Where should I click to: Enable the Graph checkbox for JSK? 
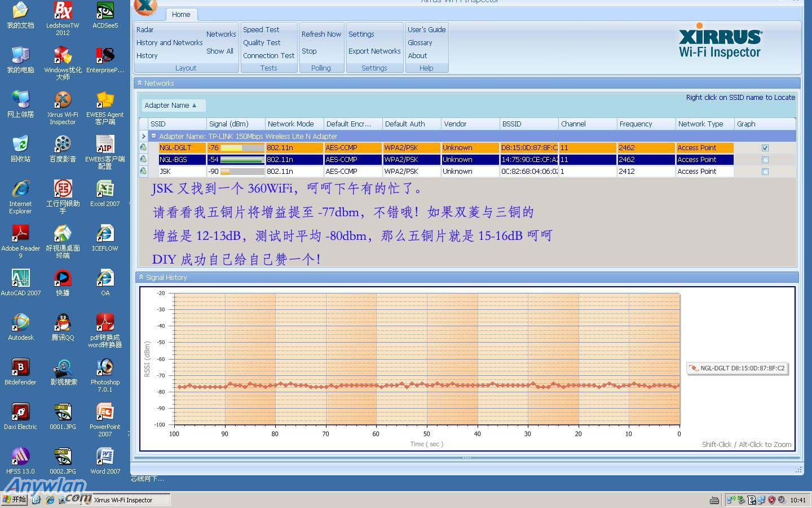[x=765, y=172]
